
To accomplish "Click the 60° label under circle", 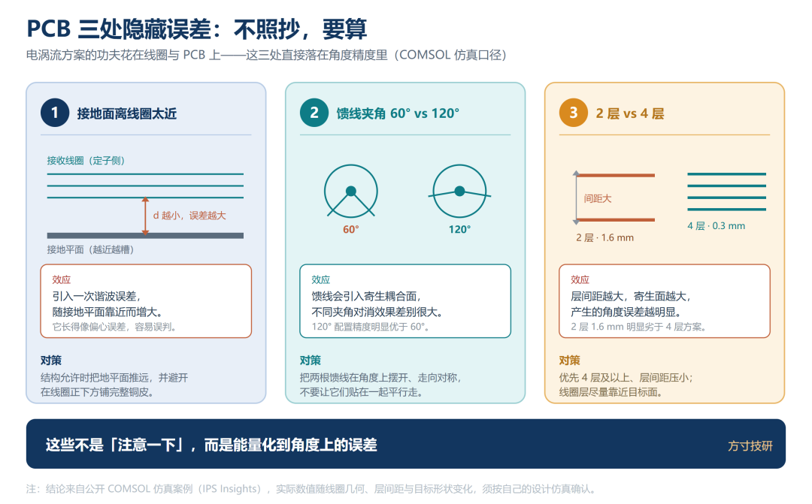I will pos(351,229).
